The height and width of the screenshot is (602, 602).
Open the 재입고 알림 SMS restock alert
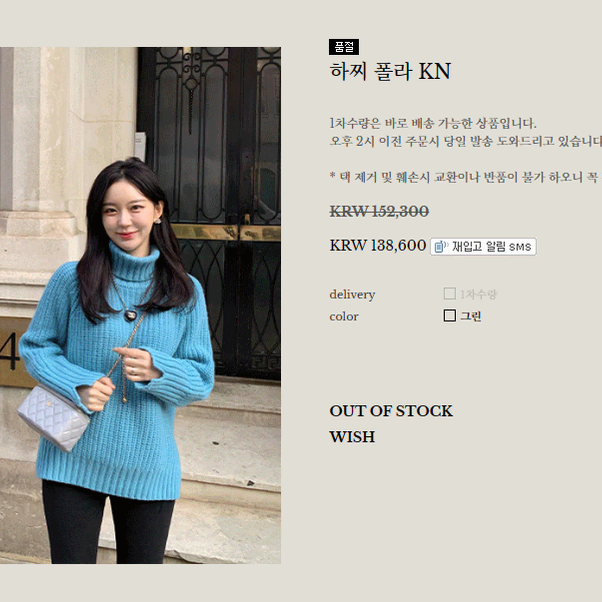coord(483,246)
